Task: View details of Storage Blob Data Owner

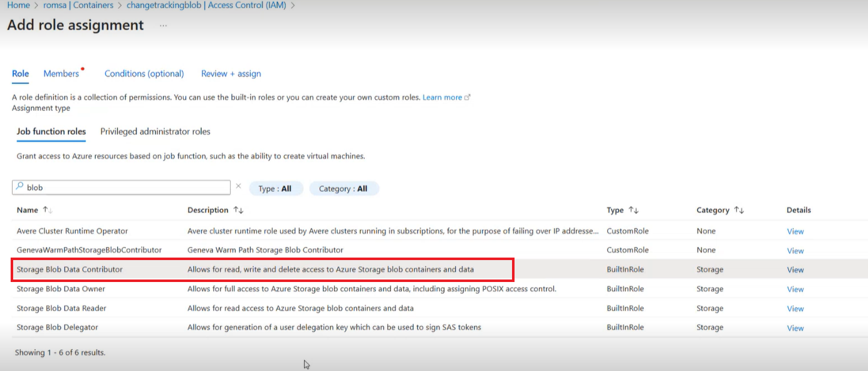Action: tap(795, 289)
